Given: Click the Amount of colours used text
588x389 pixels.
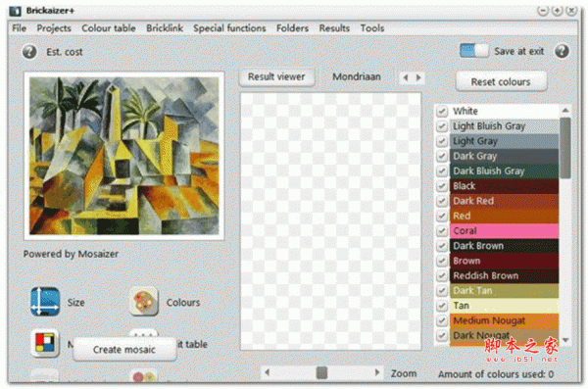Looking at the screenshot, I should 496,374.
